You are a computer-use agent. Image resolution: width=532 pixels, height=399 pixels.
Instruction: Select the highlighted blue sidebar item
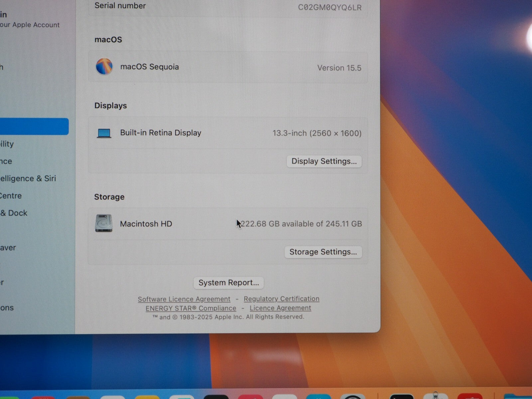(x=34, y=126)
